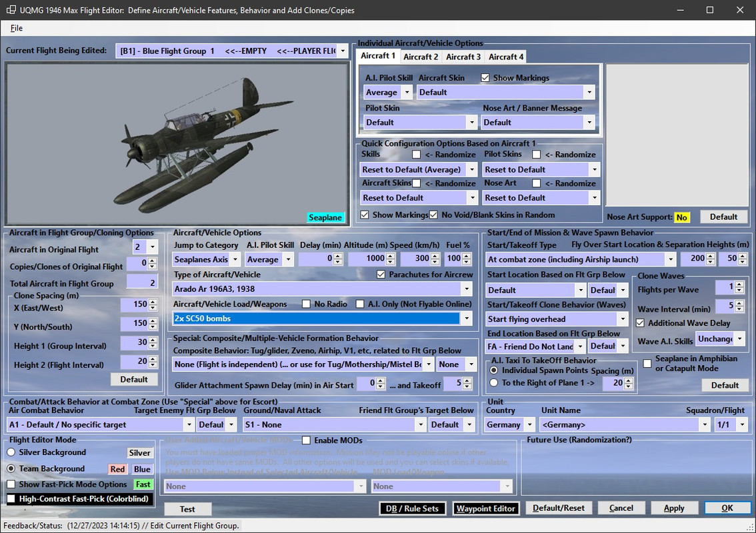Enable A.I. Only (Not Flyable Online)
This screenshot has width=756, height=533.
click(360, 304)
